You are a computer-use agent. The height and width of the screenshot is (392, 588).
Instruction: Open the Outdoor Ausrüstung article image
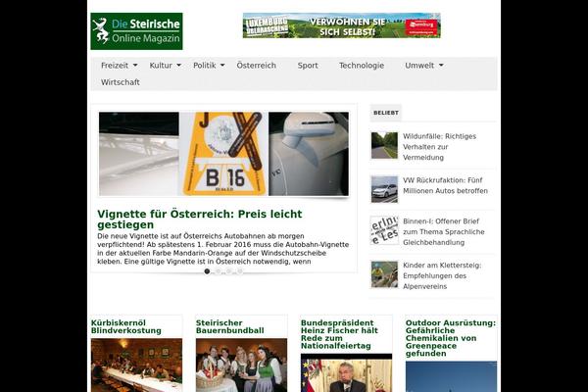[452, 376]
